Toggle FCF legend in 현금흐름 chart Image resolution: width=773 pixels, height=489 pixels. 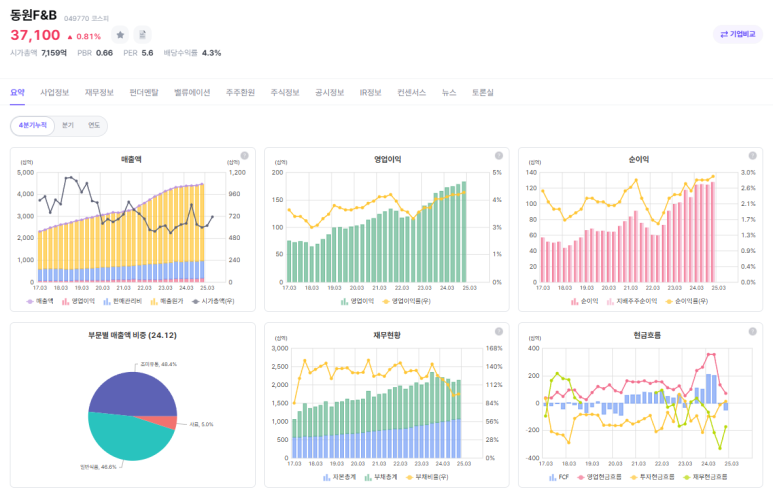click(x=559, y=477)
